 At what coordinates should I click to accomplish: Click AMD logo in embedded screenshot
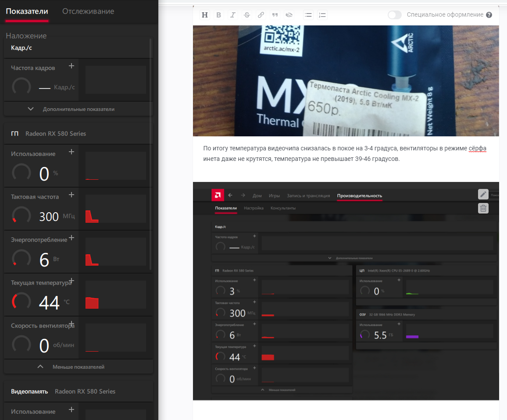pos(218,195)
